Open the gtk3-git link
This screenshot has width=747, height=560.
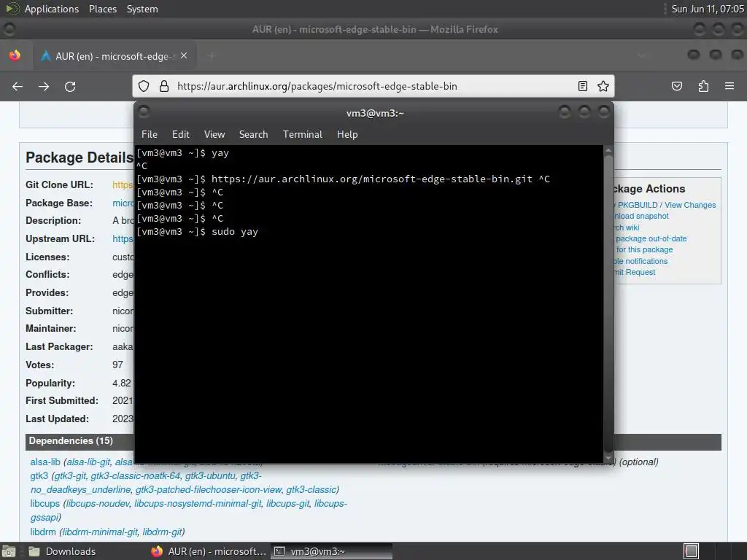[70, 475]
